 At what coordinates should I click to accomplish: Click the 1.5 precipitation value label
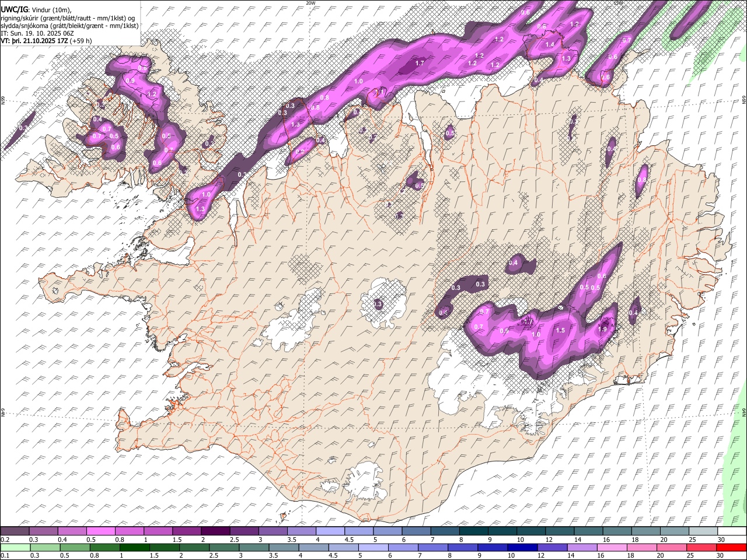(x=560, y=330)
